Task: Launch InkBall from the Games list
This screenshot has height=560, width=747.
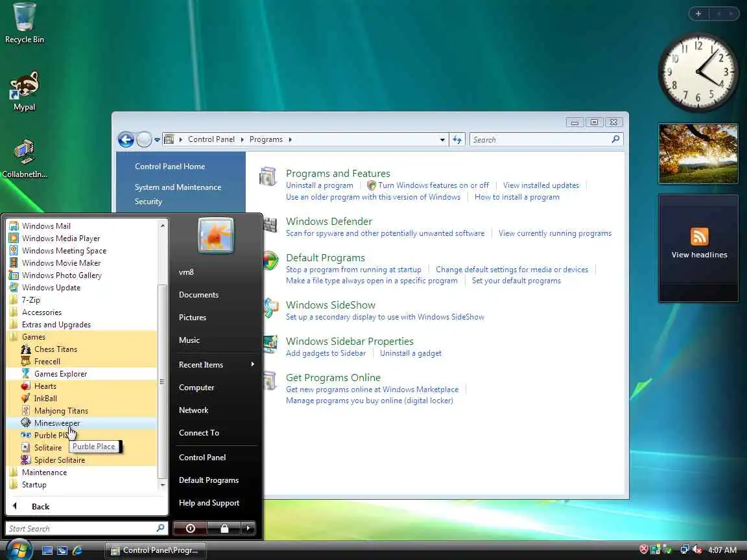Action: coord(45,399)
